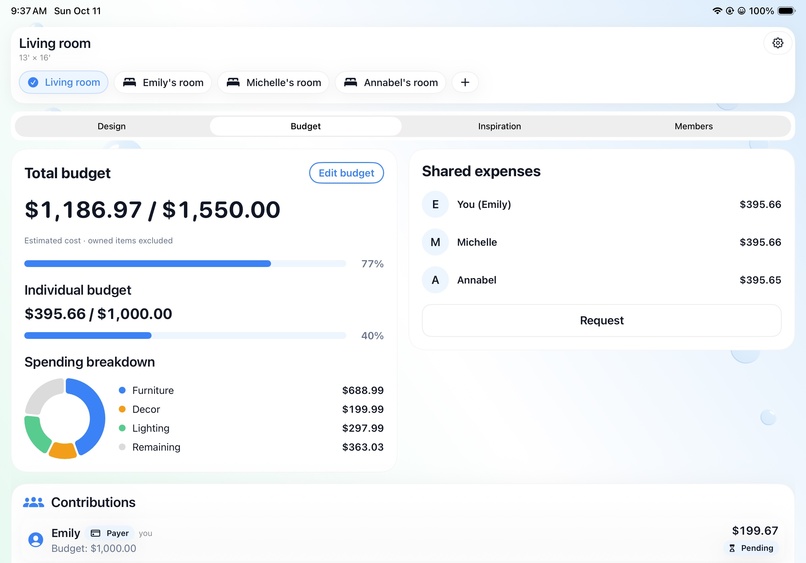
Task: Go to the Inspiration tab
Action: pos(500,126)
